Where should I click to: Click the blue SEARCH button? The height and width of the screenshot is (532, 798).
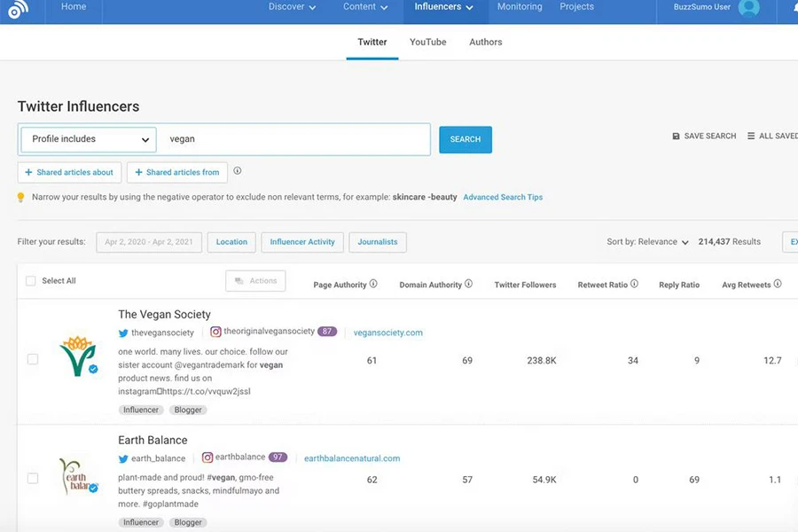[465, 139]
